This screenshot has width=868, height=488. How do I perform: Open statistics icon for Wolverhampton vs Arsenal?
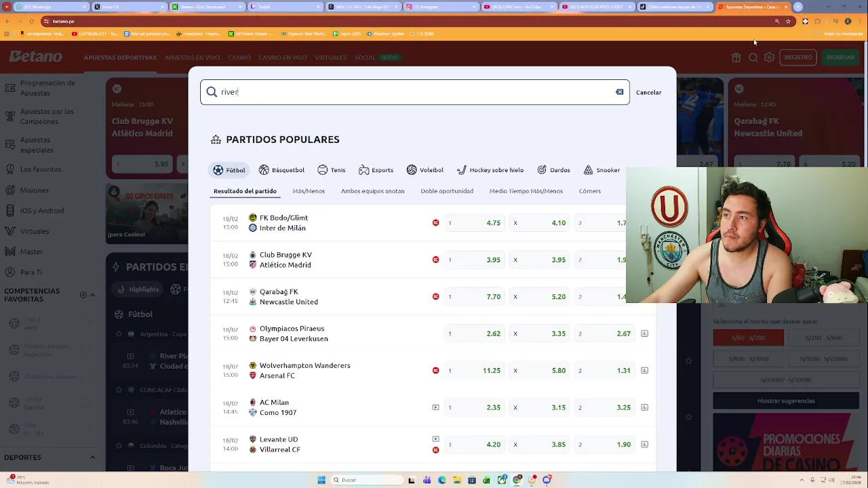644,371
